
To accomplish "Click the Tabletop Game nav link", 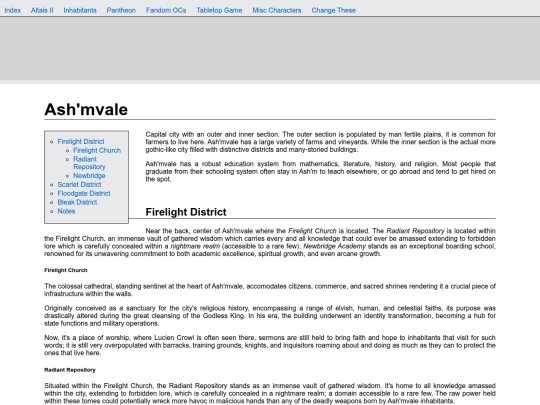I will 219,10.
